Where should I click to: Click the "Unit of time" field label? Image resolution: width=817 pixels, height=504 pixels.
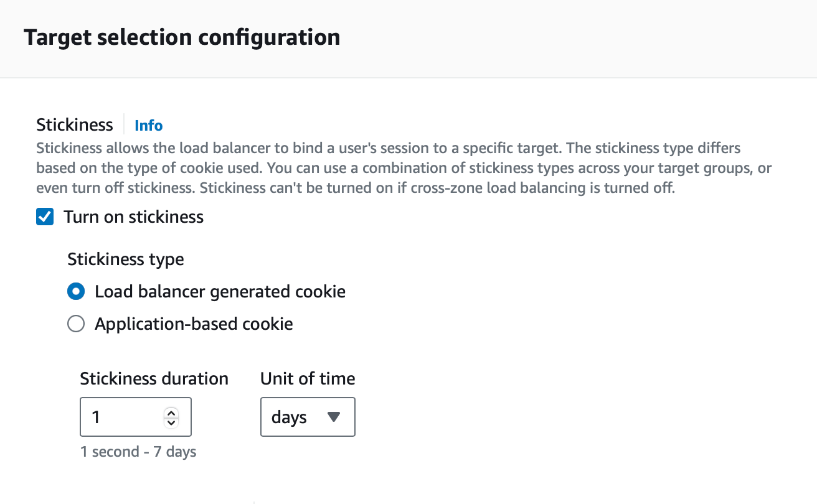[308, 378]
